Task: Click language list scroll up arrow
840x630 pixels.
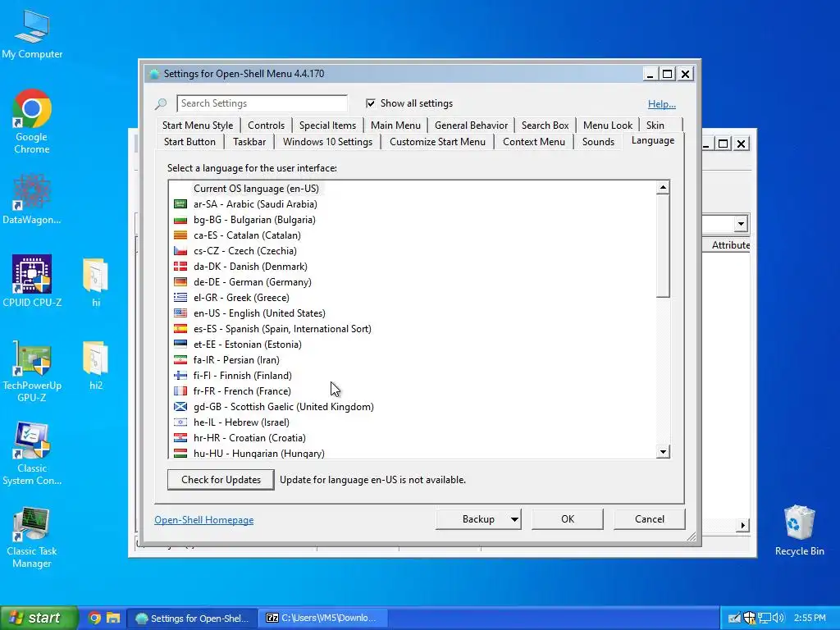Action: coord(663,187)
